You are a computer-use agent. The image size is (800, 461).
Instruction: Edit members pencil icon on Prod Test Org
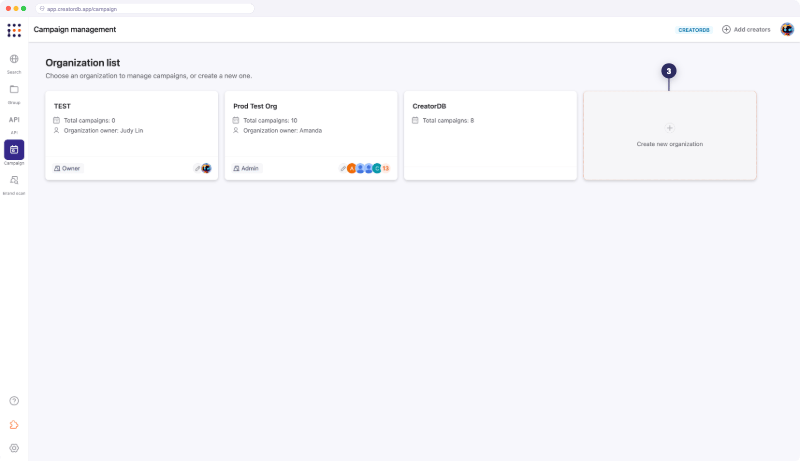coord(343,168)
